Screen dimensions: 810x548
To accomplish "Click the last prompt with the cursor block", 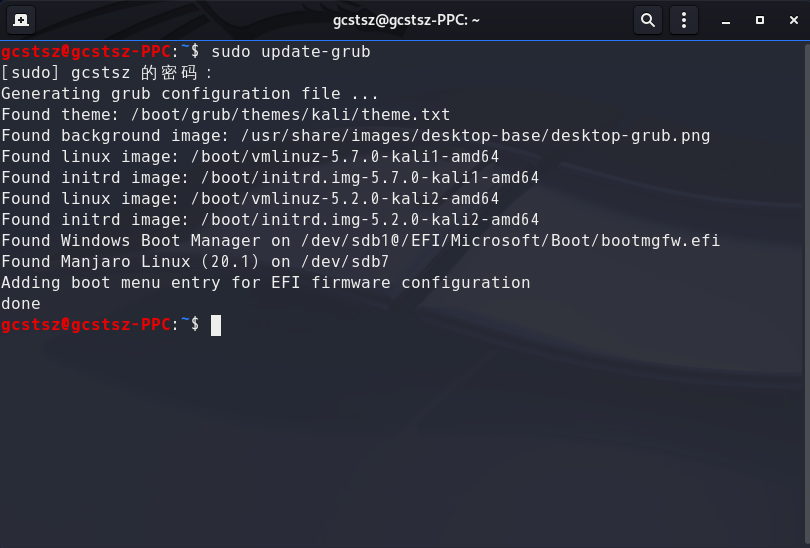I will point(111,325).
